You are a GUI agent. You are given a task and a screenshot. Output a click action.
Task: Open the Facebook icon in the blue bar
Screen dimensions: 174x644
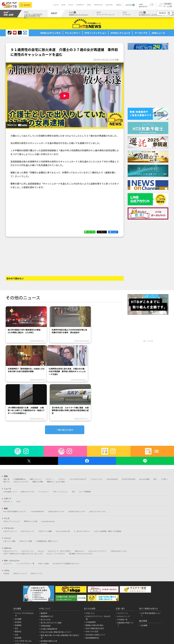click(x=25, y=33)
